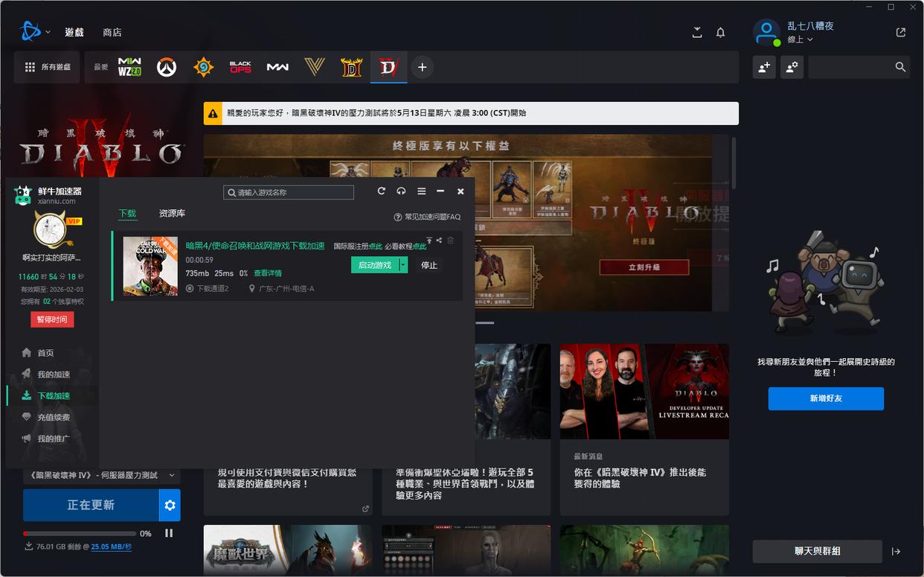Open friend settings icon
Image resolution: width=924 pixels, height=577 pixels.
792,67
